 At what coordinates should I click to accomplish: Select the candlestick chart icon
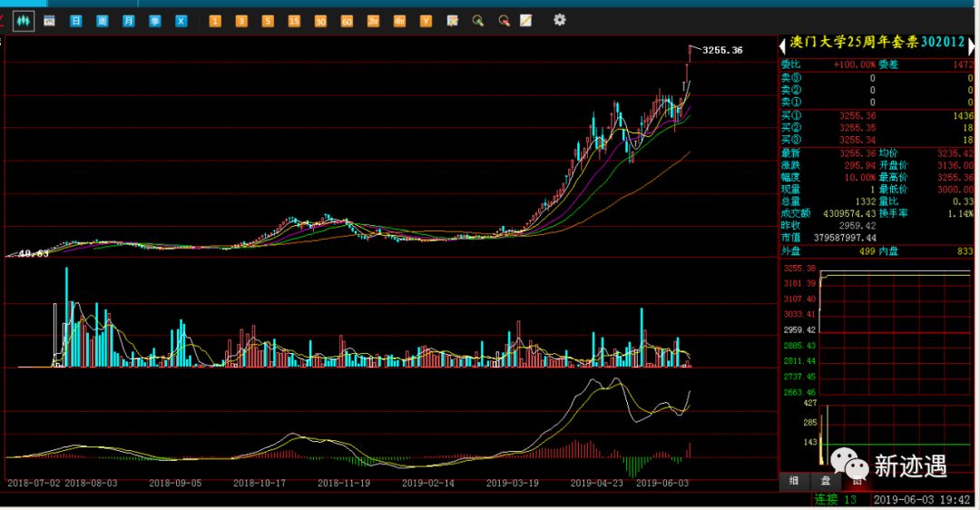pos(23,21)
